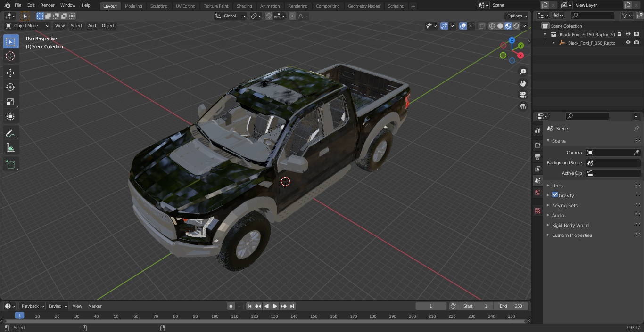The image size is (644, 332).
Task: Disable render for Black_Ford_F_150_Raptc object camera icon
Action: point(636,43)
